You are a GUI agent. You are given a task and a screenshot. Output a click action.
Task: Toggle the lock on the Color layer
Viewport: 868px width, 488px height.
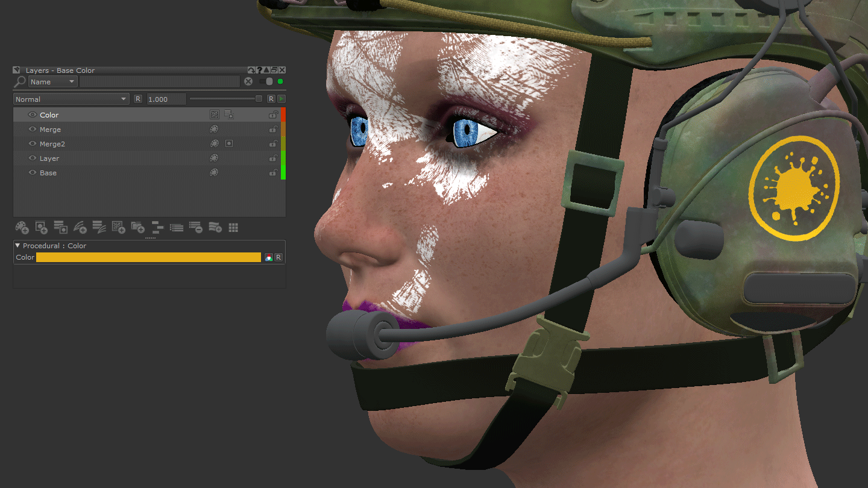coord(273,115)
